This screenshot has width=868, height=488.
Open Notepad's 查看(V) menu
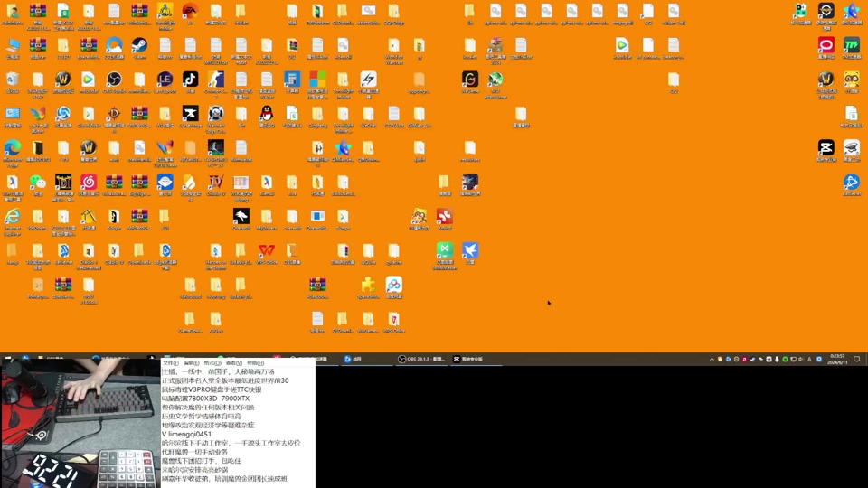(234, 363)
